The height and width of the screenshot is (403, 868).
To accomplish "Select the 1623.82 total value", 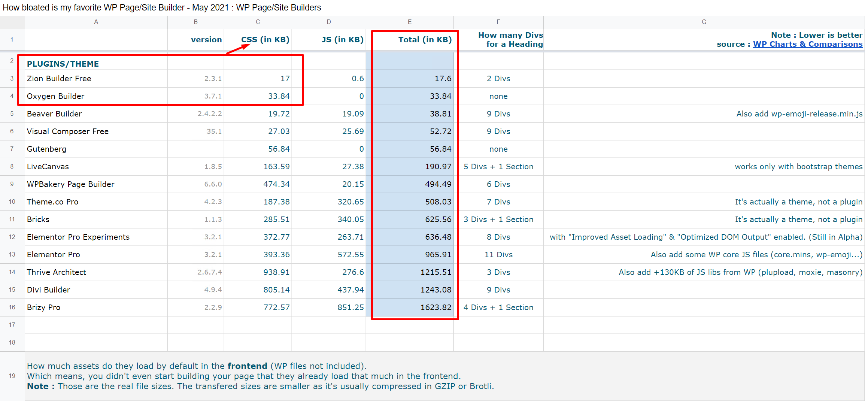I will point(410,307).
